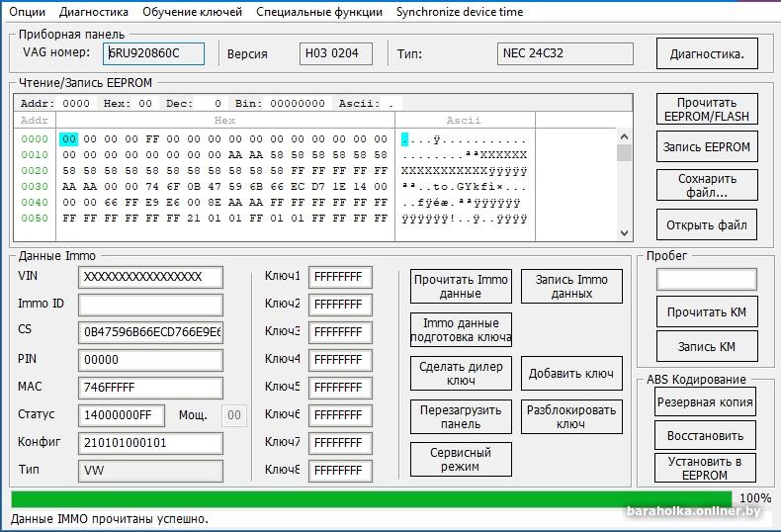Focus the VAG номер input field

coord(154,53)
